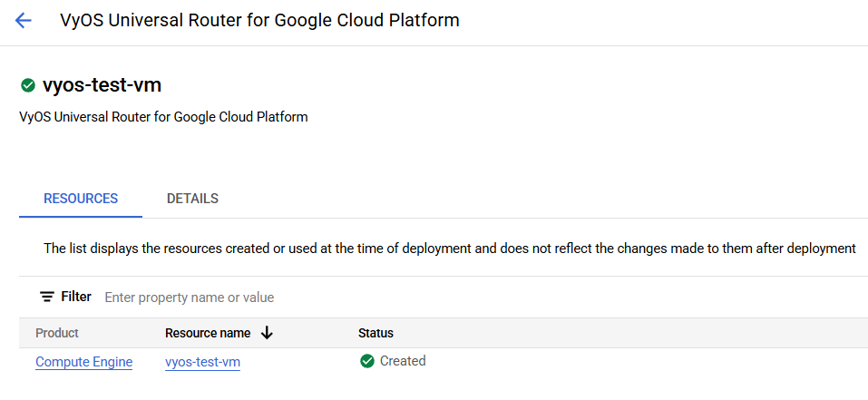Sort by the Resource name column header

[208, 333]
